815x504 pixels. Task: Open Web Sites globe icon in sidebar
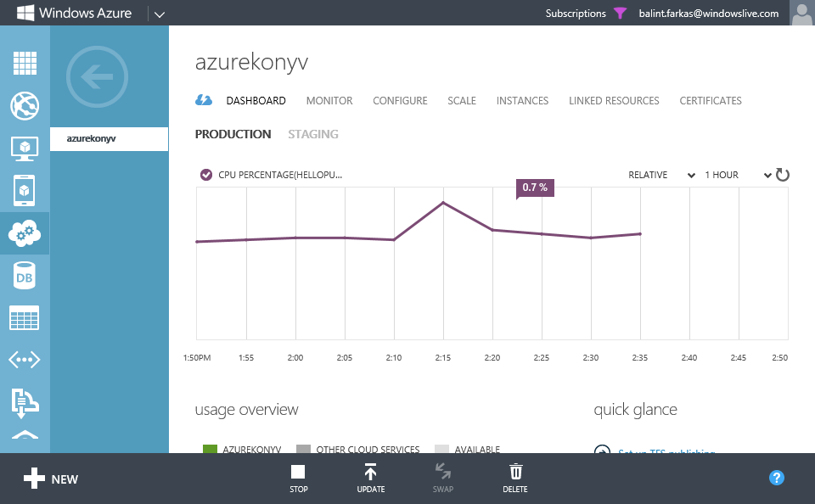(25, 106)
